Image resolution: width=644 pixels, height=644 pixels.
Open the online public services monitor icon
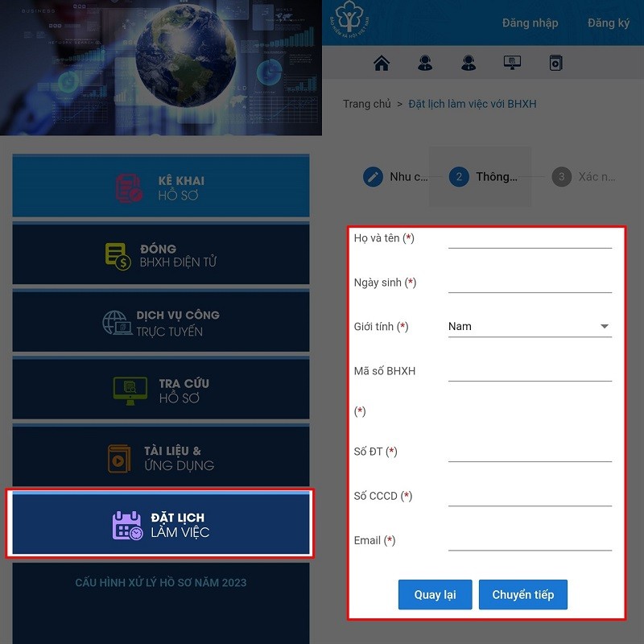click(x=512, y=61)
